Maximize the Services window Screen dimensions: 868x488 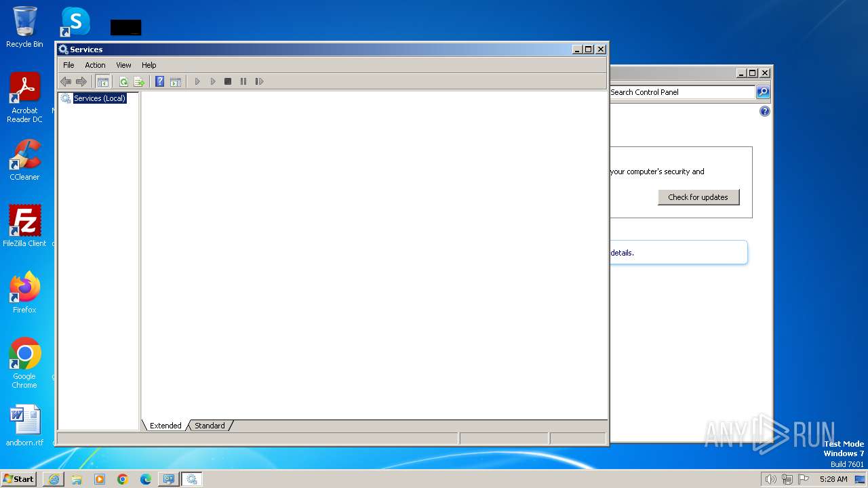(x=589, y=49)
